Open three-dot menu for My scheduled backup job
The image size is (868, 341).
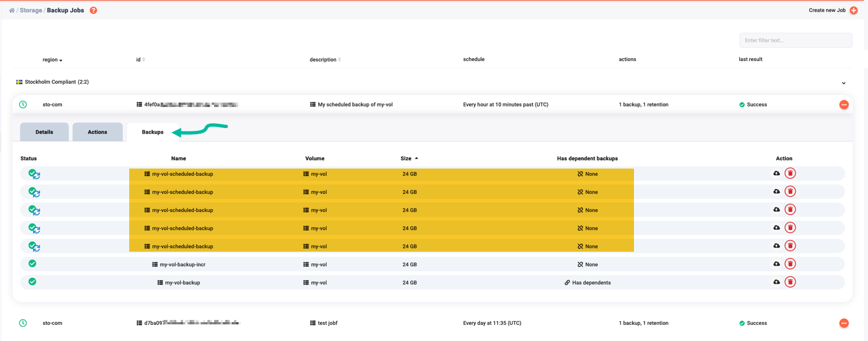tap(844, 104)
